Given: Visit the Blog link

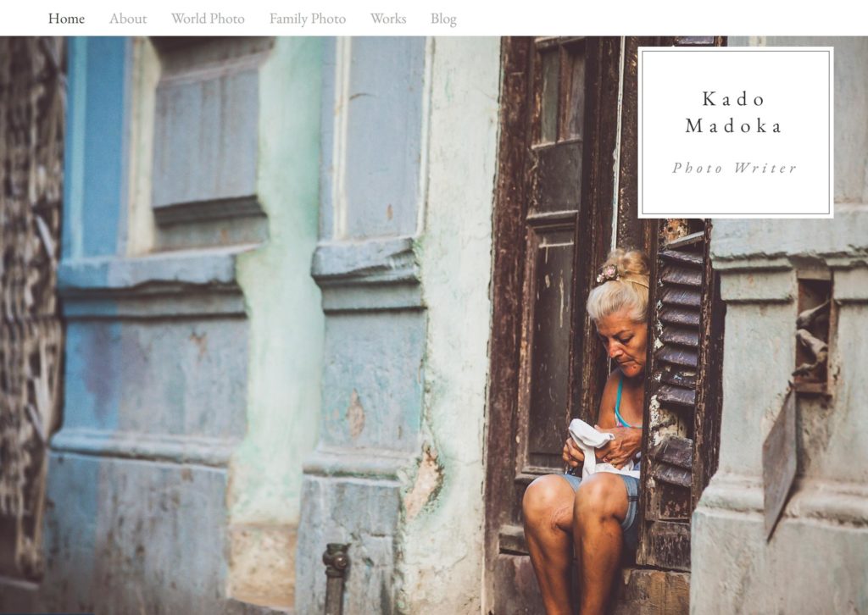Looking at the screenshot, I should tap(443, 19).
